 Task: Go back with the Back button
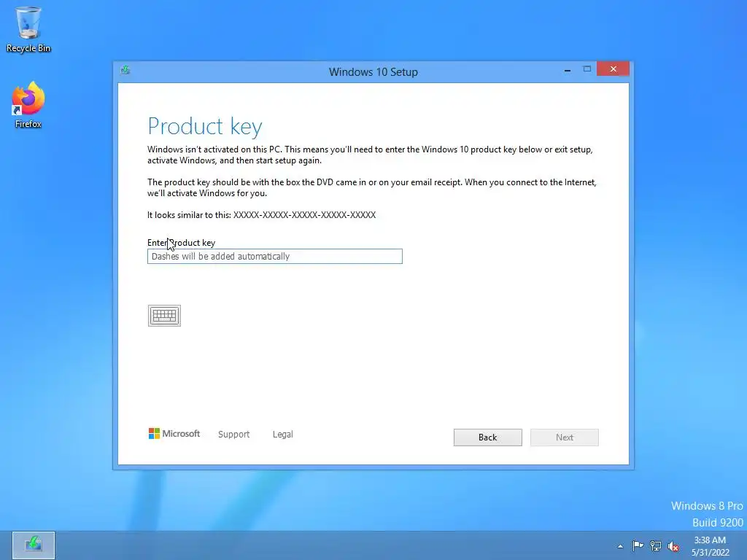[x=487, y=437]
